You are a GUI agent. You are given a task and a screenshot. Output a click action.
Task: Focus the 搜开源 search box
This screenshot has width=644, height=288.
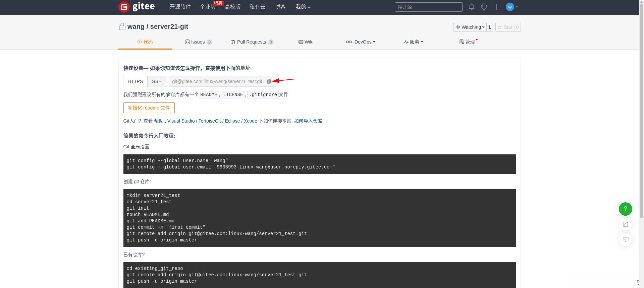tap(429, 7)
